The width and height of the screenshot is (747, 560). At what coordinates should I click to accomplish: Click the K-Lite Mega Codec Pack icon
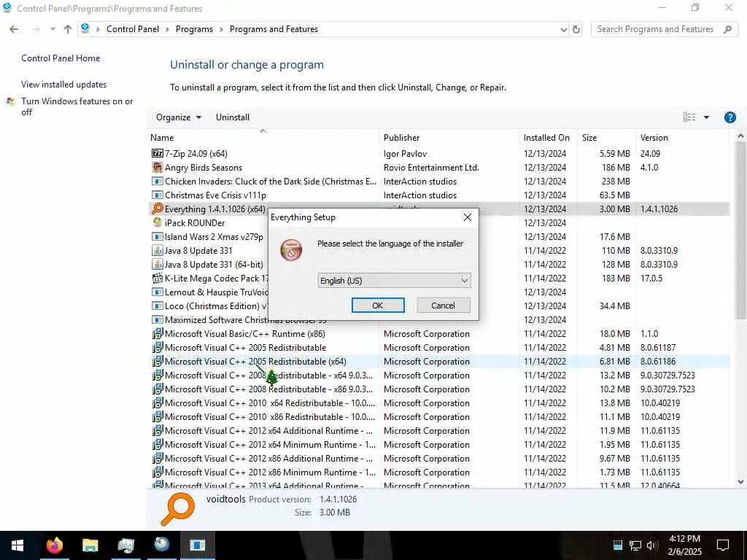[x=158, y=278]
